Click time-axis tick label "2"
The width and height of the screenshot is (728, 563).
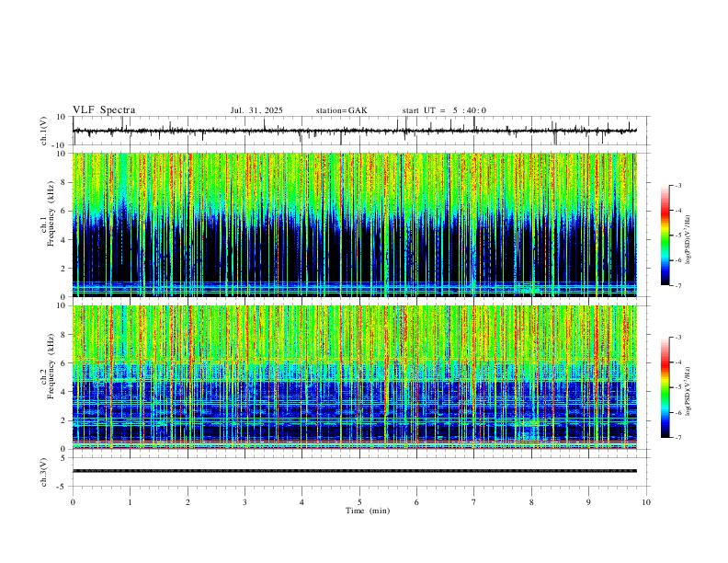coord(188,502)
